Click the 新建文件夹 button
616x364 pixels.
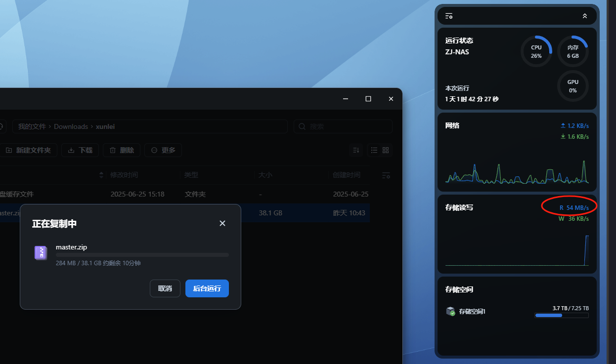tap(29, 150)
